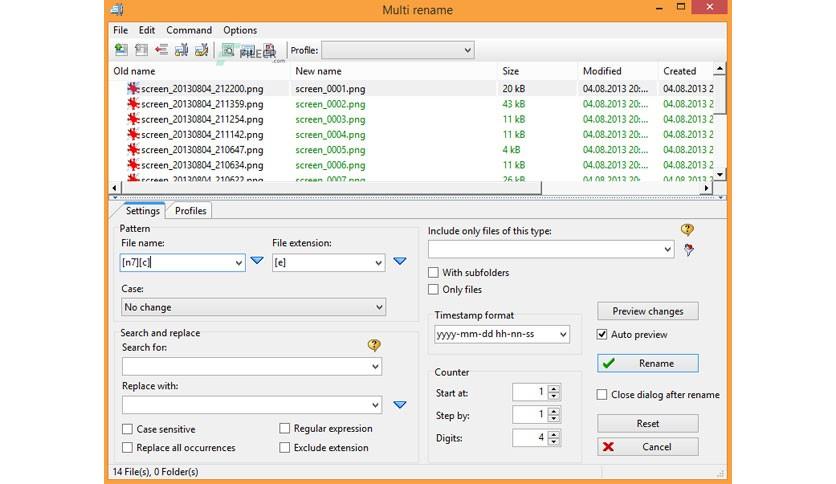Sort by Size column header
Image resolution: width=836 pixels, height=484 pixels.
(x=537, y=71)
